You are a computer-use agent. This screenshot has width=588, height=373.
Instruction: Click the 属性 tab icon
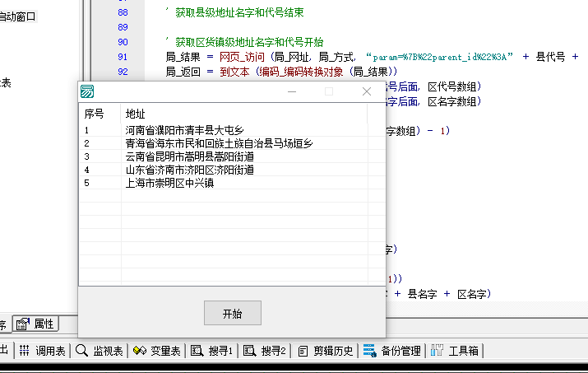(23, 324)
